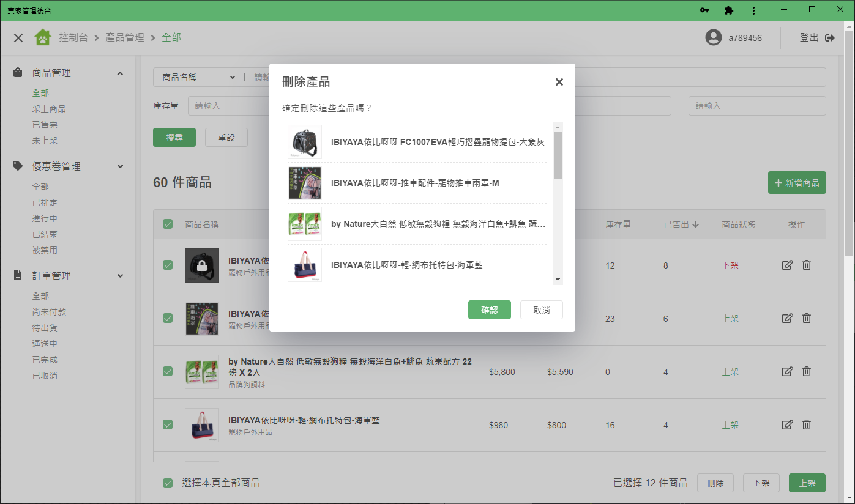This screenshot has height=504, width=855.
Task: Click bottom 下架 button
Action: [761, 483]
